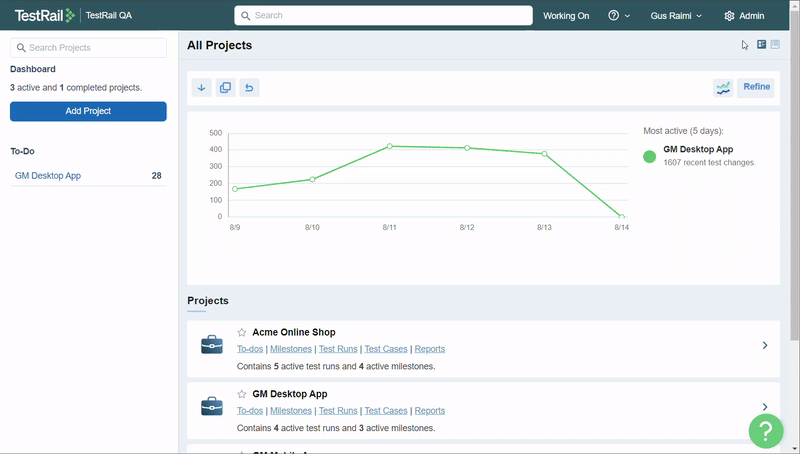Select the Dashboard sidebar item
Viewport: 800px width, 454px height.
33,69
